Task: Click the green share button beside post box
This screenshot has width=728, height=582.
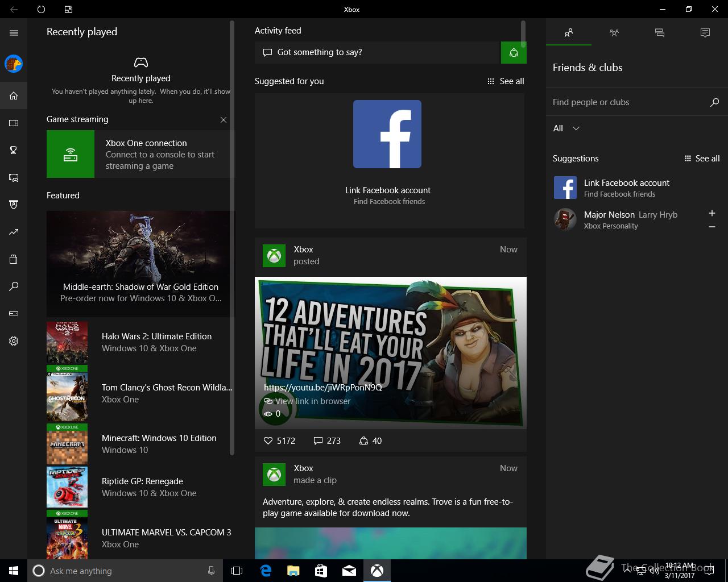Action: point(514,52)
